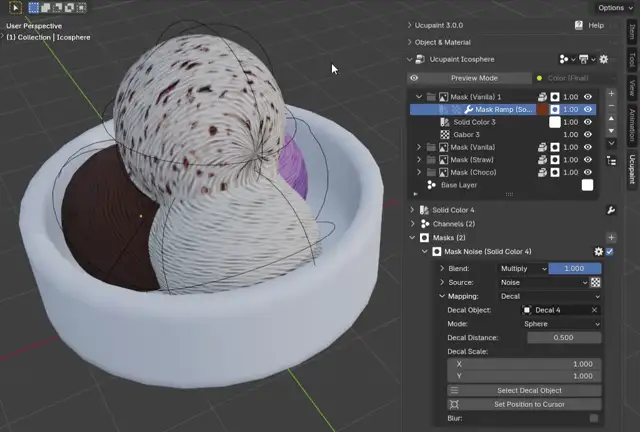640x432 pixels.
Task: Open the Ucupaint sidebar tab
Action: tap(632, 169)
